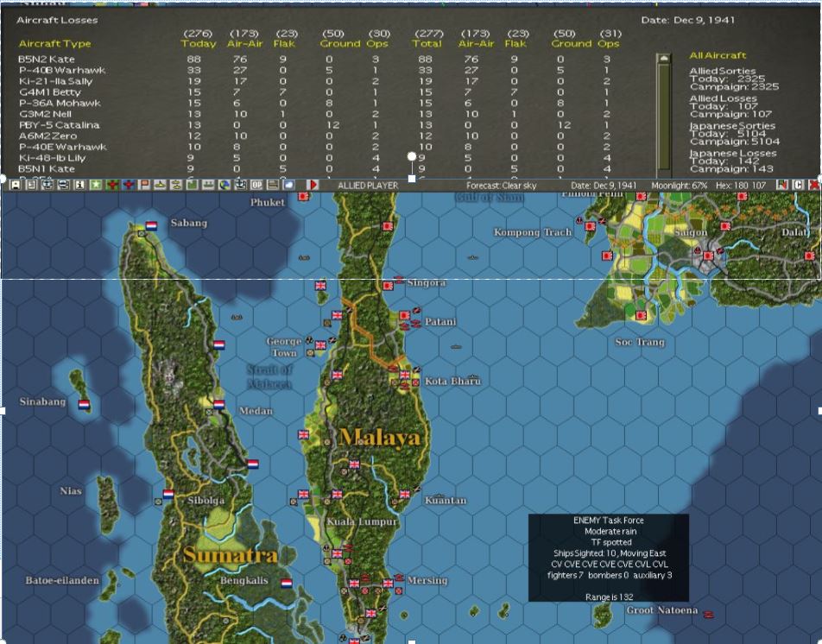Click 'Hex: 180 107' in status bar
This screenshot has width=822, height=644.
coord(741,186)
